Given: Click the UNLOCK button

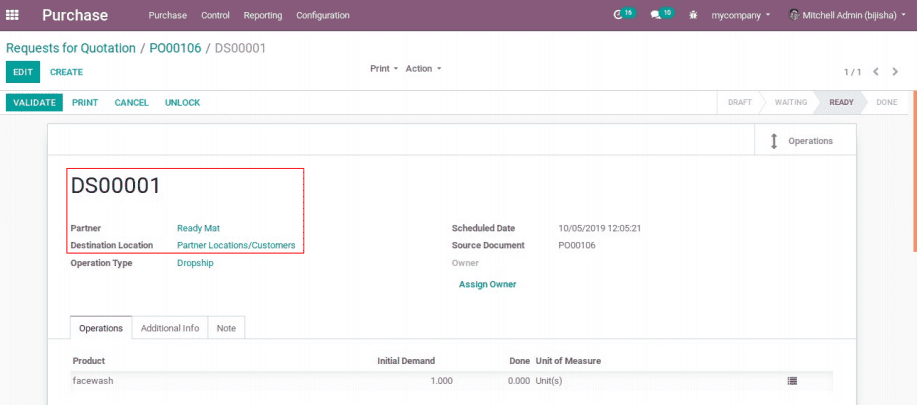Looking at the screenshot, I should coord(182,103).
